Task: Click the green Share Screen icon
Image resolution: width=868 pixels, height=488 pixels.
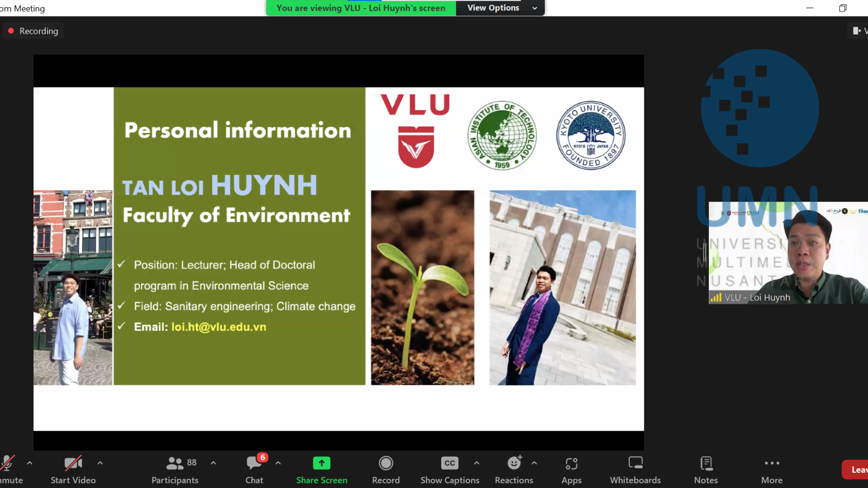Action: click(322, 463)
